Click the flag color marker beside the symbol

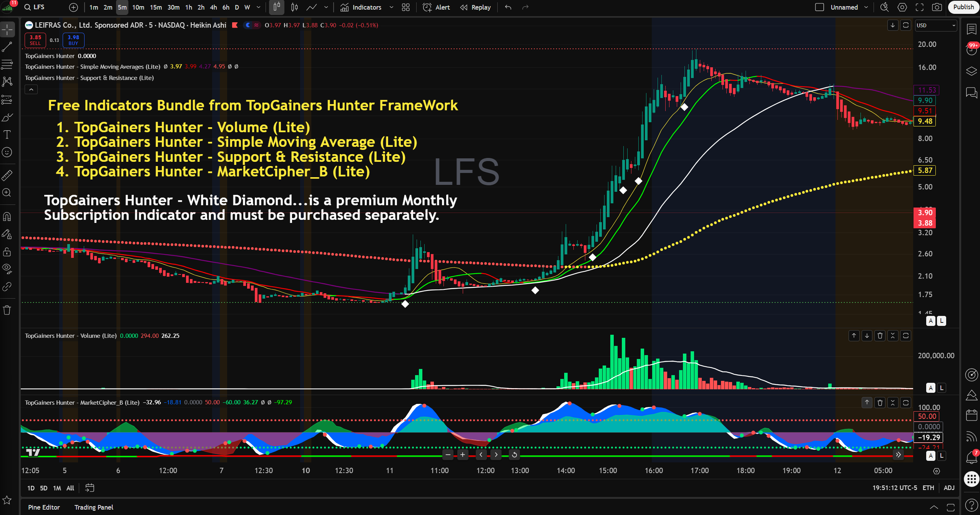[235, 25]
